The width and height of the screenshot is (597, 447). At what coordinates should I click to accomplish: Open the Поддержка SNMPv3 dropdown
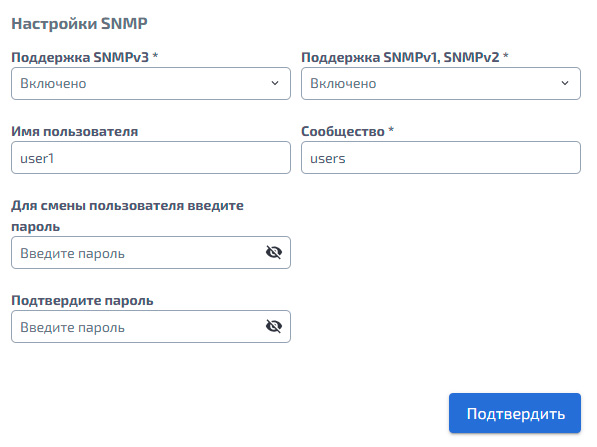click(x=151, y=83)
